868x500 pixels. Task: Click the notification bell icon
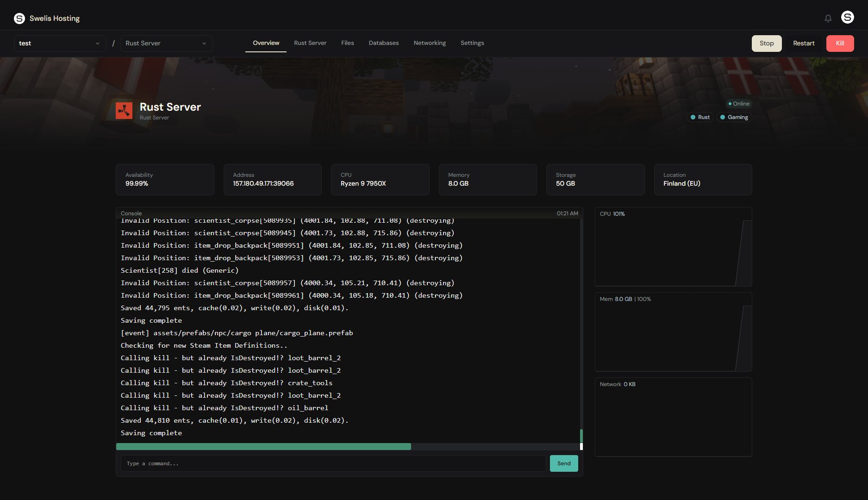point(828,18)
